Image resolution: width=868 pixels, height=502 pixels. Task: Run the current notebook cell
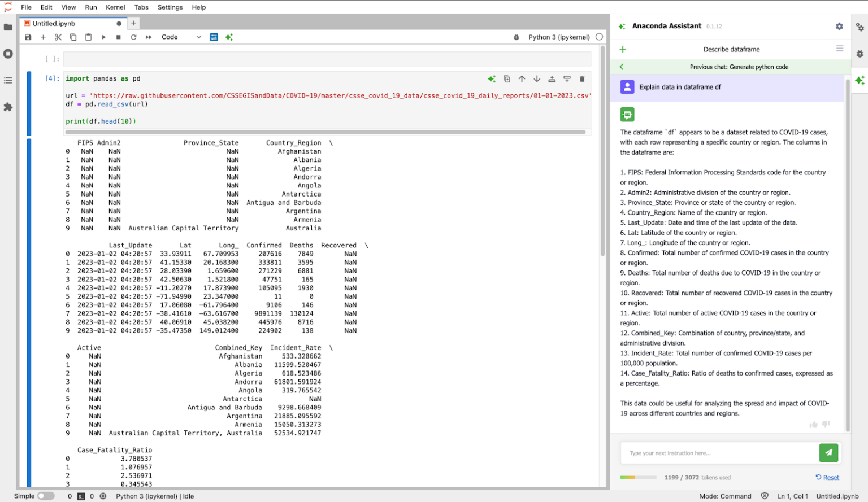(x=103, y=37)
